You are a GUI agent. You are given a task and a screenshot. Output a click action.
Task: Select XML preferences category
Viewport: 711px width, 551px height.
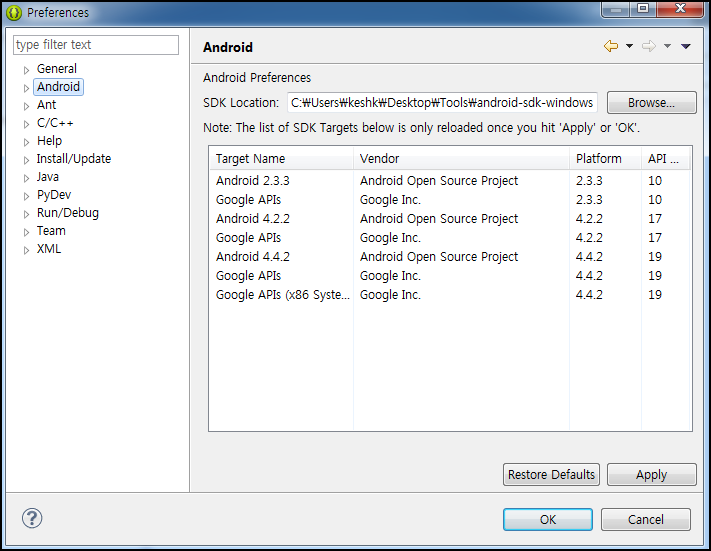49,249
